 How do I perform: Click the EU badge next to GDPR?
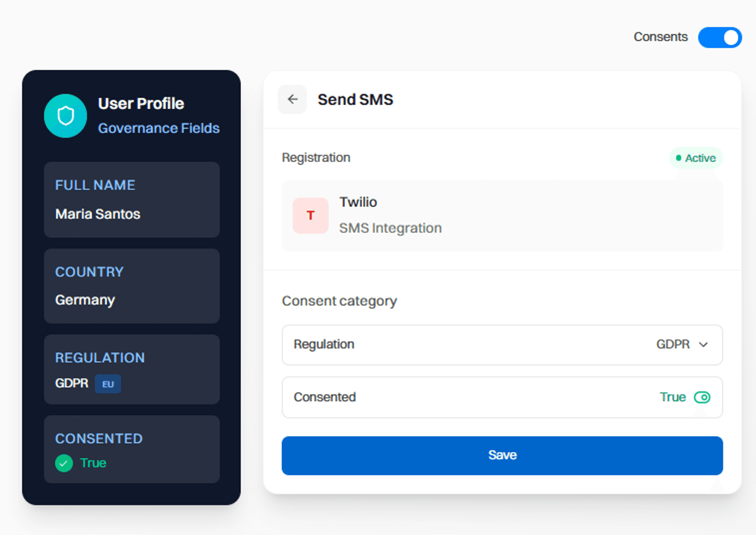coord(108,384)
